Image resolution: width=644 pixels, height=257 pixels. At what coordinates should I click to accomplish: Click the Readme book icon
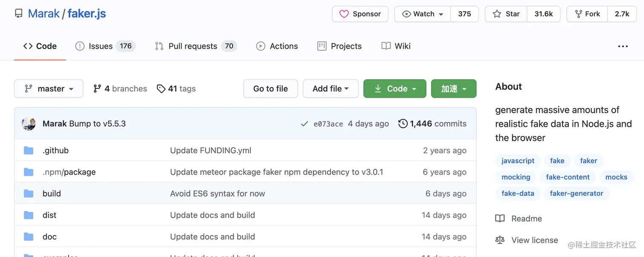click(500, 218)
